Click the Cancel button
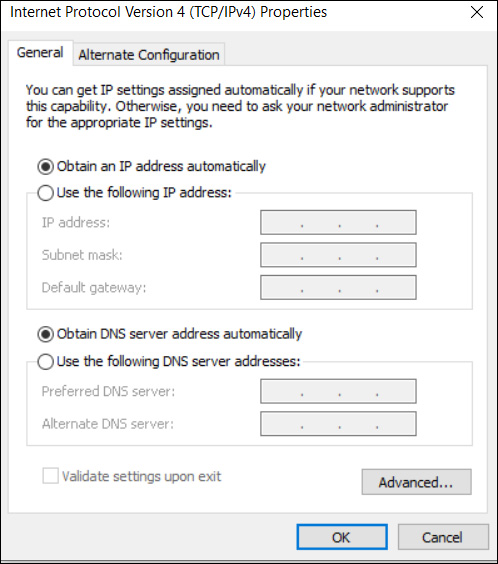The image size is (498, 564). coord(443,537)
